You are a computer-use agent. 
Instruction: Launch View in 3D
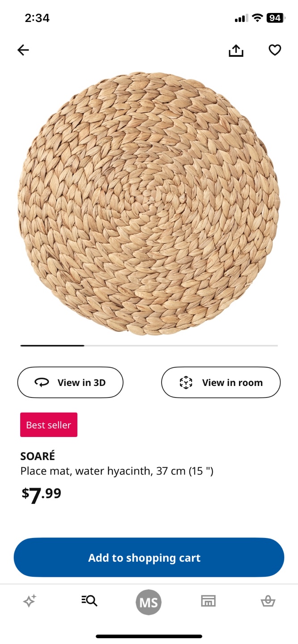point(70,382)
